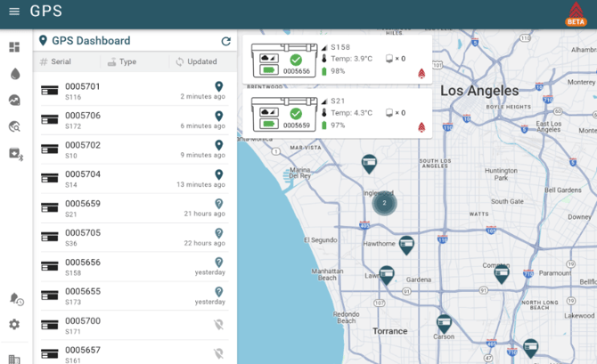
Task: Click map marker near Carson
Action: (x=444, y=325)
